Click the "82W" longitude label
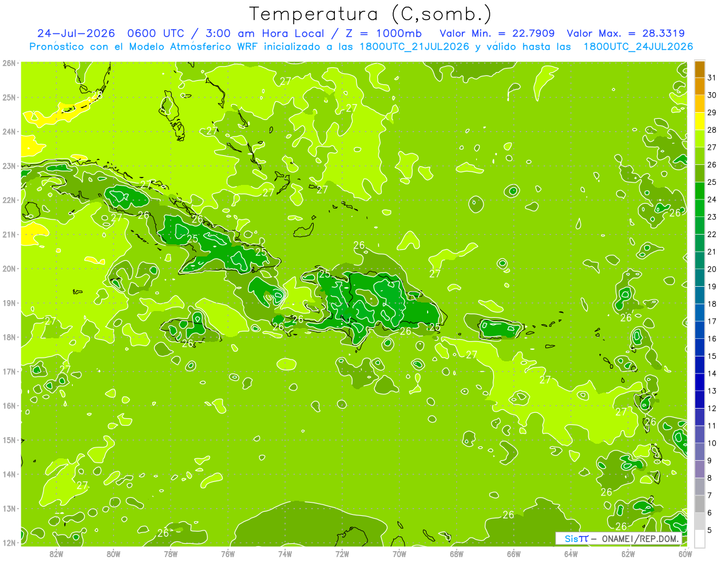The width and height of the screenshot is (728, 562). (x=56, y=554)
